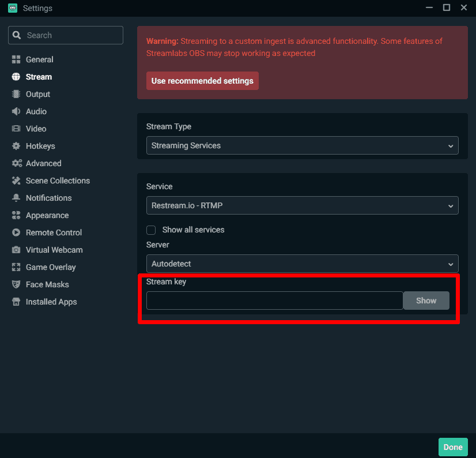Minimize the Settings window
The width and height of the screenshot is (476, 458).
[429, 7]
